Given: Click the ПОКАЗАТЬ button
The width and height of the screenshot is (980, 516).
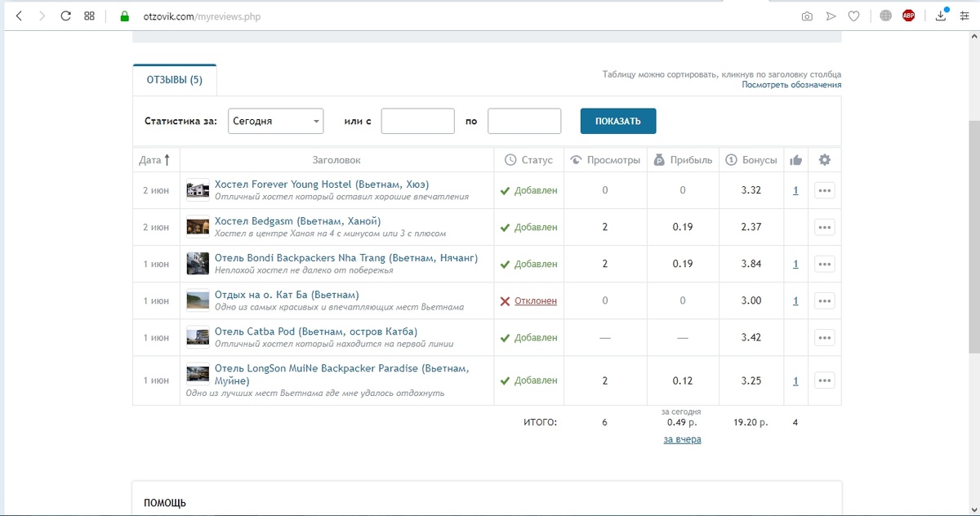Looking at the screenshot, I should tap(618, 121).
